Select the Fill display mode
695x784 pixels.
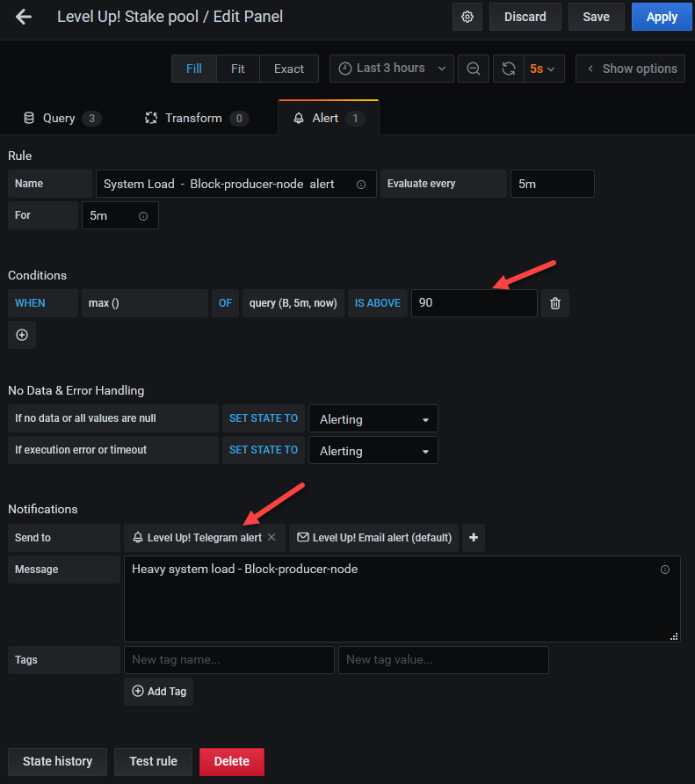(x=193, y=69)
